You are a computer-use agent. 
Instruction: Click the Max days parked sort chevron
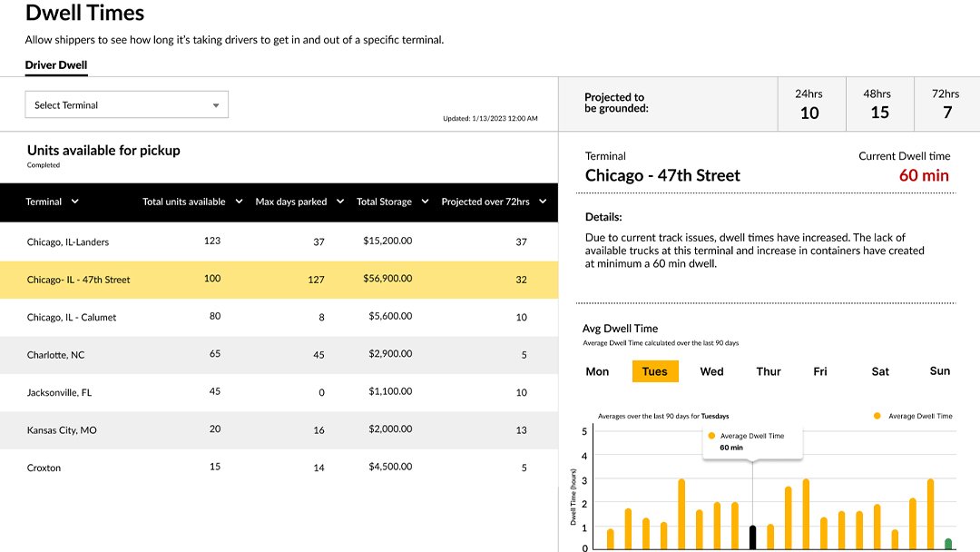click(340, 202)
